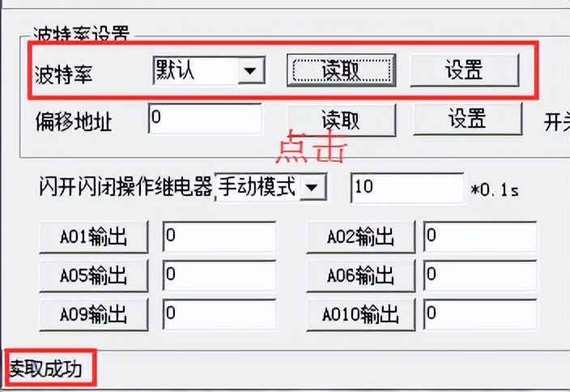Open the 波特率 dropdown arrow
Image resolution: width=570 pixels, height=392 pixels.
tap(251, 70)
